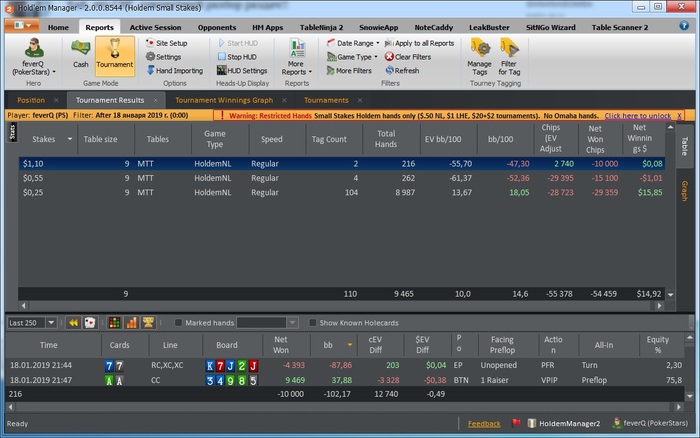Open the help icon
Viewport: 700px width, 438px height.
tap(684, 26)
